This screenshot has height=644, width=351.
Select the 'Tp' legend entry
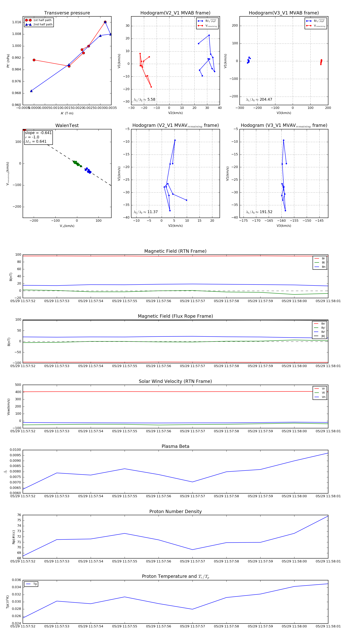click(31, 584)
